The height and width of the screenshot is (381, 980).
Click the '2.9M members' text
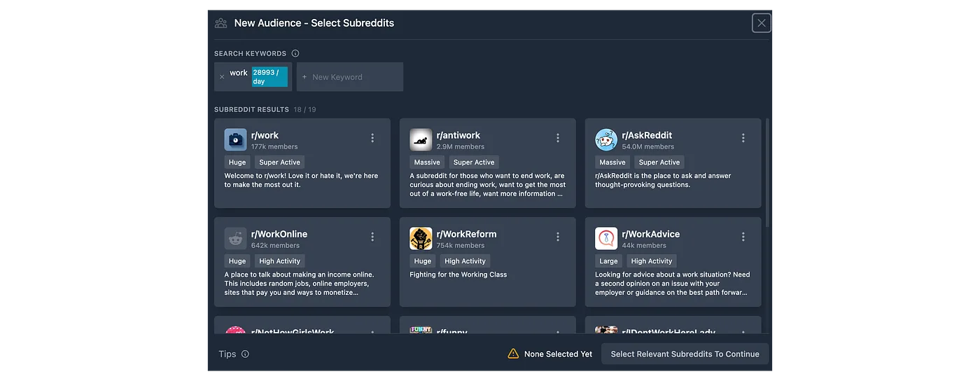pyautogui.click(x=461, y=147)
